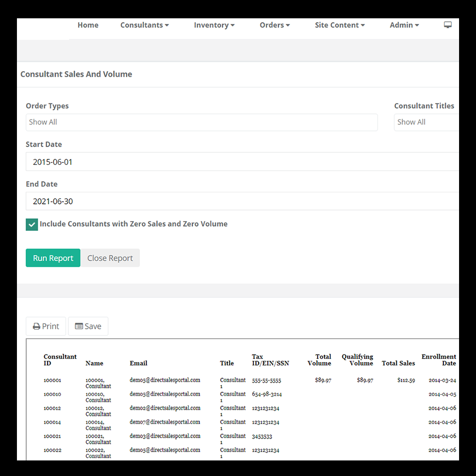The width and height of the screenshot is (476, 476).
Task: Click demo7@directsalesportal.com for consultant 100014
Action: click(x=165, y=422)
